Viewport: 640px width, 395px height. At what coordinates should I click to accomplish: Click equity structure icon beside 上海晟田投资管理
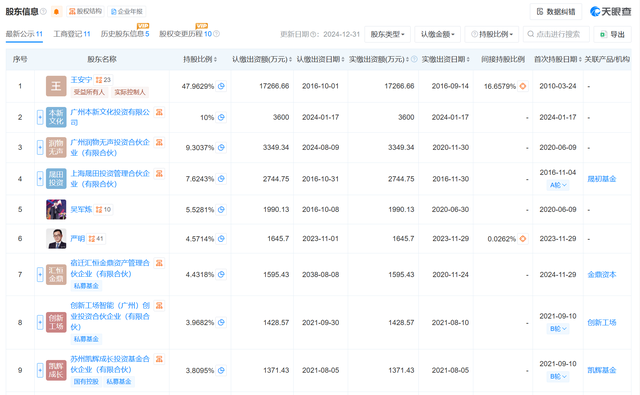159,173
